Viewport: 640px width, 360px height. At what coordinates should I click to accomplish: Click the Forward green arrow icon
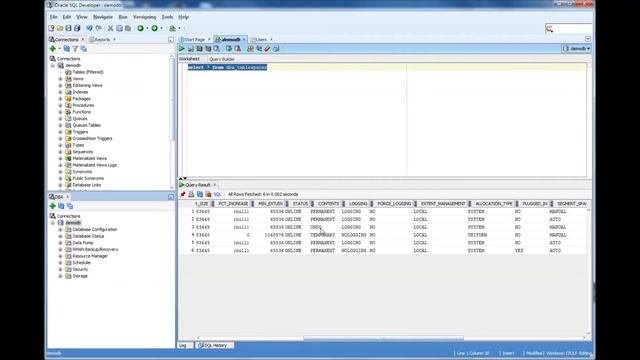[x=155, y=28]
